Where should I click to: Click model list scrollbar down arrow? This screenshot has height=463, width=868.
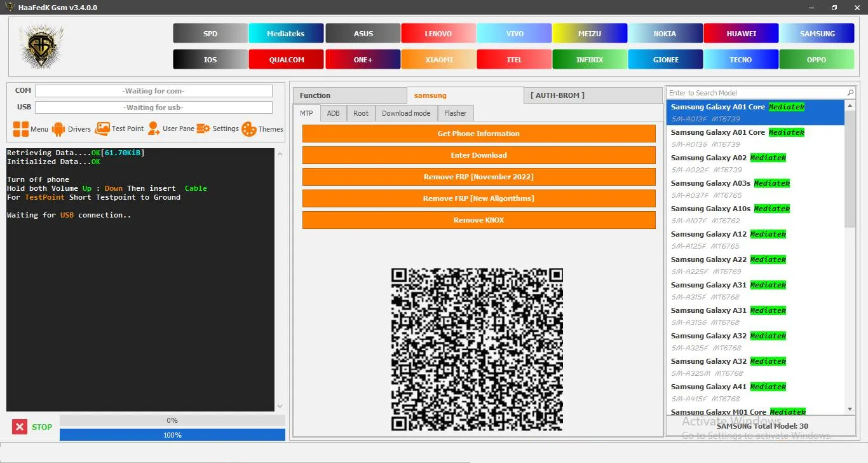[850, 409]
